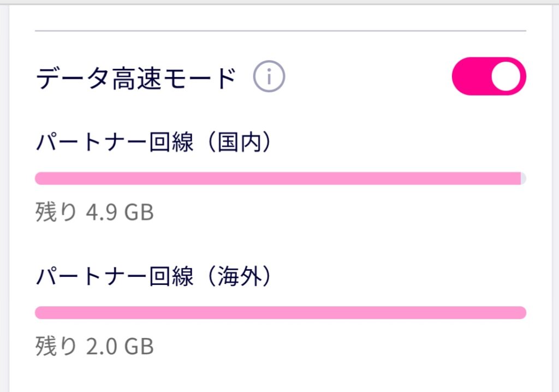Screen dimensions: 559x392
Task: Click the 4.9 number under domestic bar
Action: [x=99, y=212]
